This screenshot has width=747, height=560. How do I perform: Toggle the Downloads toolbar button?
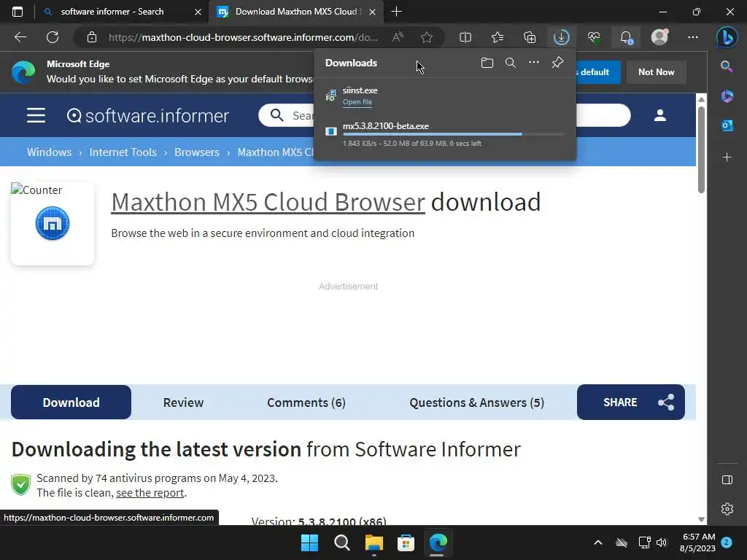pos(561,37)
